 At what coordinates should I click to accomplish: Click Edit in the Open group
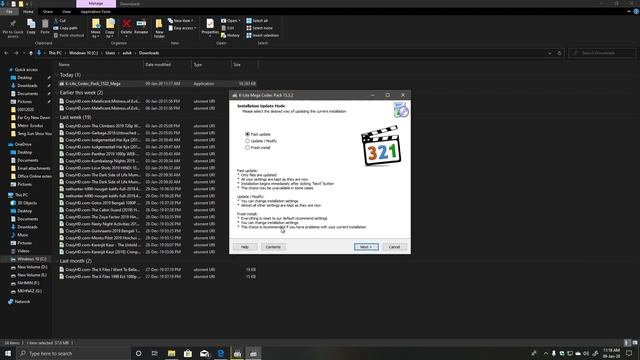228,28
